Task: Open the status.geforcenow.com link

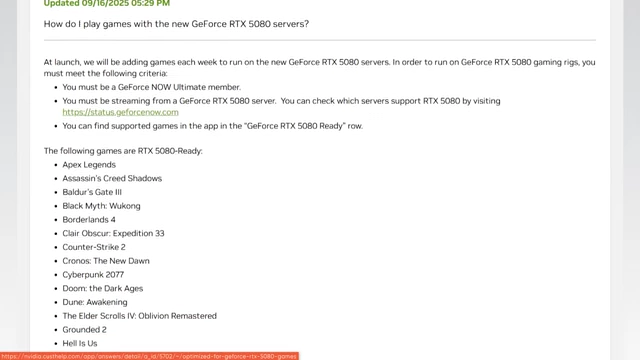Action: [120, 112]
